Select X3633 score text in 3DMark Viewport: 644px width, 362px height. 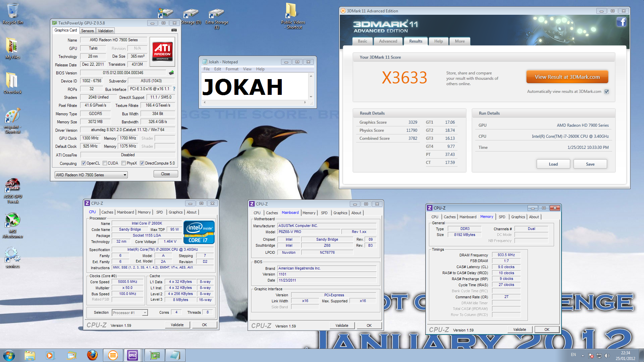(404, 78)
